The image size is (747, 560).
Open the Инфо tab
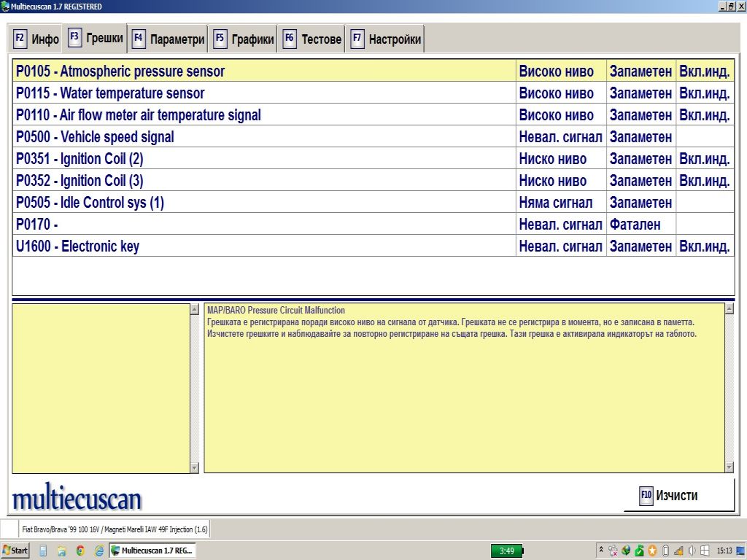point(36,39)
